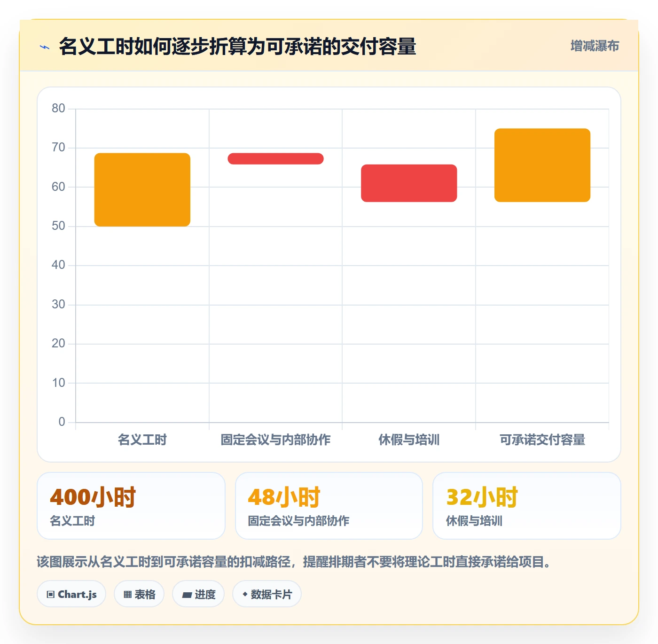Select the thin red 固定会议与内部协作 bar
Viewport: 658px width, 644px height.
coord(276,158)
